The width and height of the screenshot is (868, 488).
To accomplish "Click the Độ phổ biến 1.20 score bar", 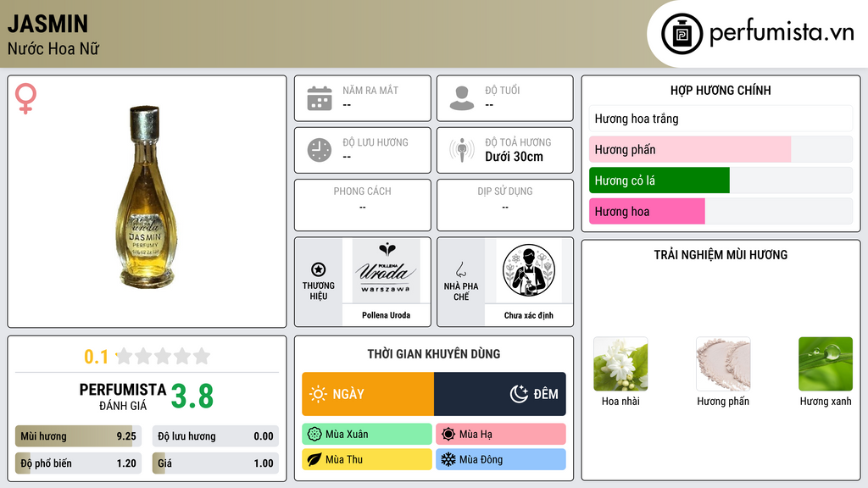I will (78, 463).
